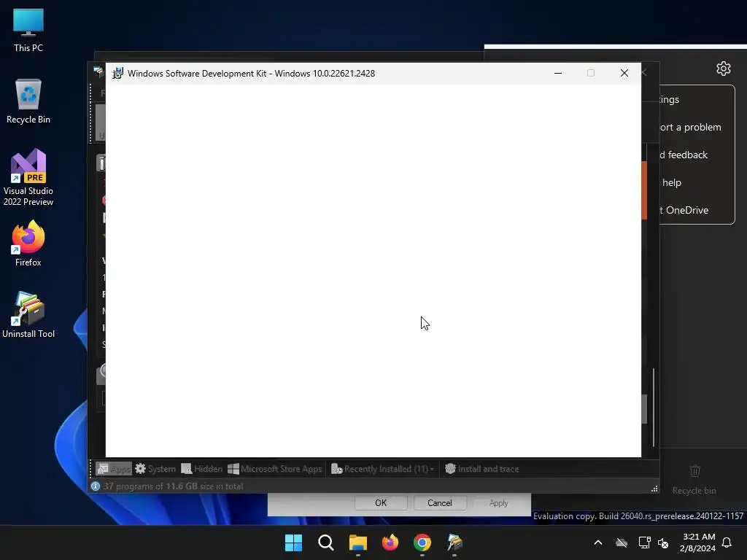Open OneDrive Recycle bin button
This screenshot has height=560, width=747.
coord(694,480)
